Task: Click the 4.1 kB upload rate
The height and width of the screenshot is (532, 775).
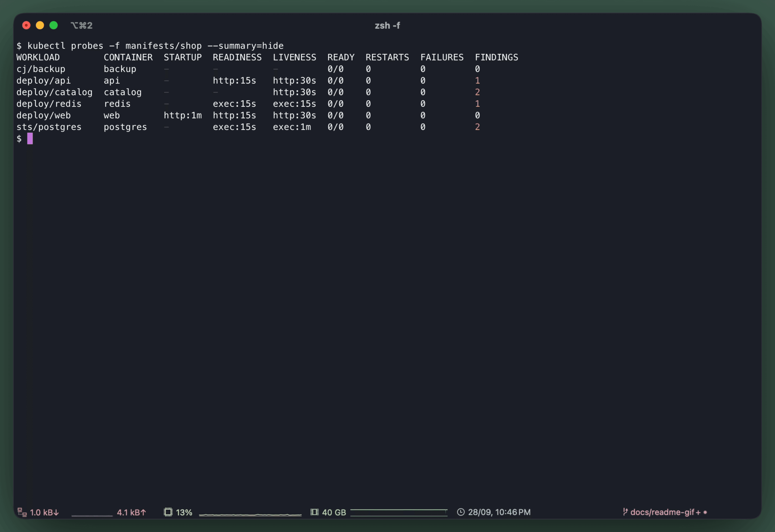Action: click(131, 512)
